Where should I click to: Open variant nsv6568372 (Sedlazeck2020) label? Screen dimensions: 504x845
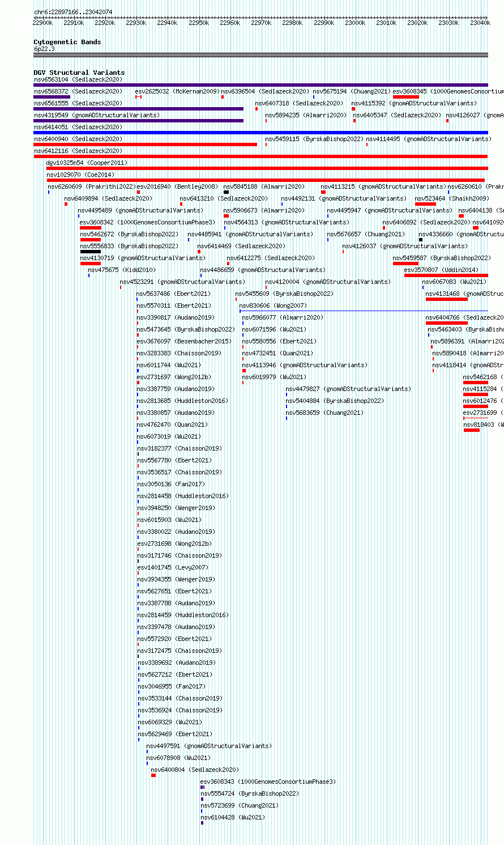[78, 91]
